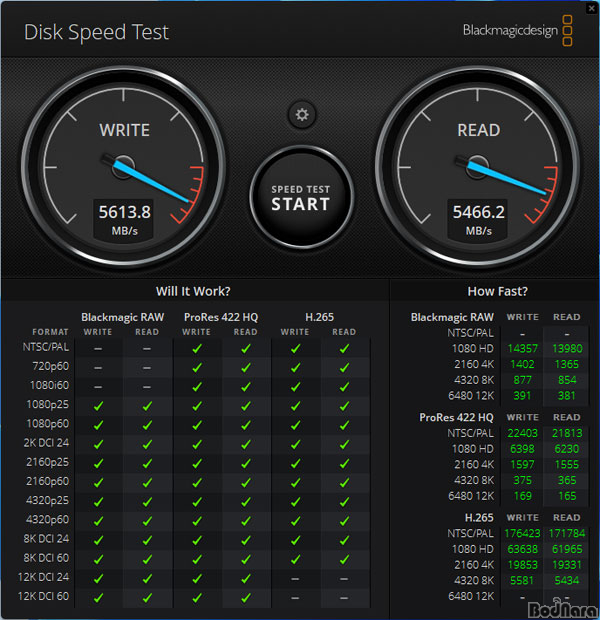Click the ProRes 422 HQ NTSC/PAL write checkmark

click(x=197, y=348)
